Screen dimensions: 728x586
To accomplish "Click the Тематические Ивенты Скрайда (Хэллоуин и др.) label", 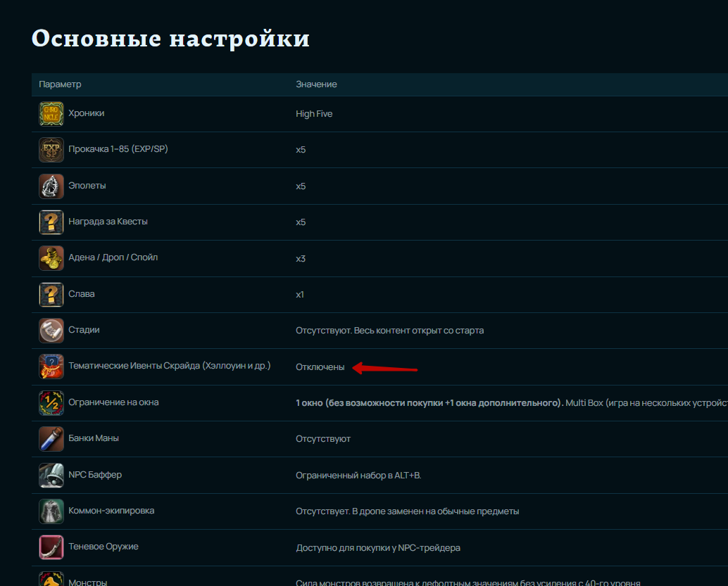I will [x=170, y=366].
